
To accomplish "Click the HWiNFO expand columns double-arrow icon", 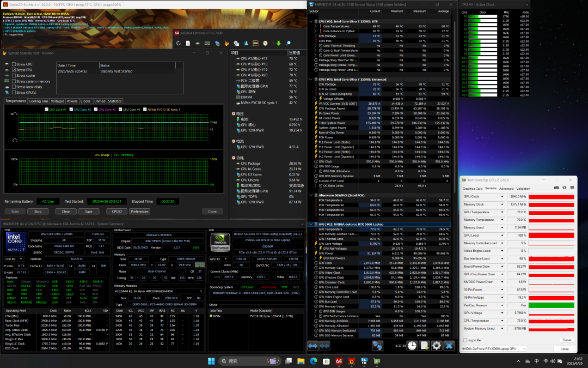I will click(313, 346).
